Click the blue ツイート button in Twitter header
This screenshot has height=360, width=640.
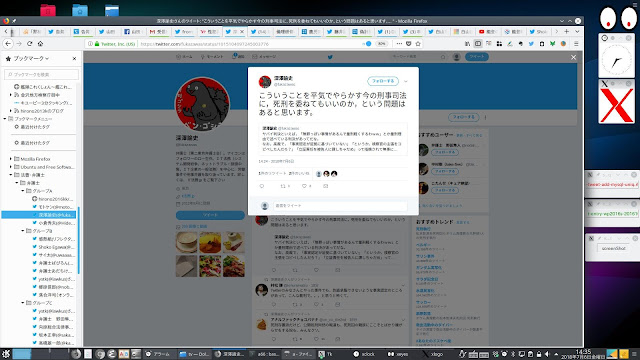(x=477, y=57)
